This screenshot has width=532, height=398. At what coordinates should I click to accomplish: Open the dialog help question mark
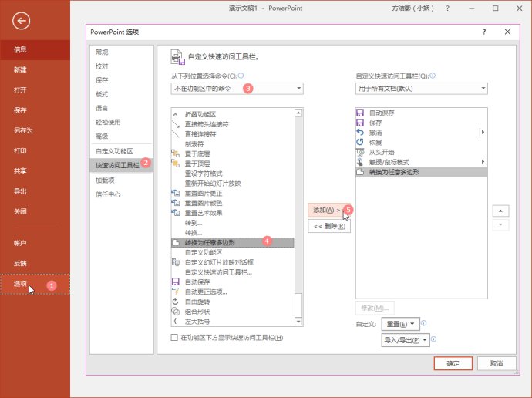(x=484, y=32)
